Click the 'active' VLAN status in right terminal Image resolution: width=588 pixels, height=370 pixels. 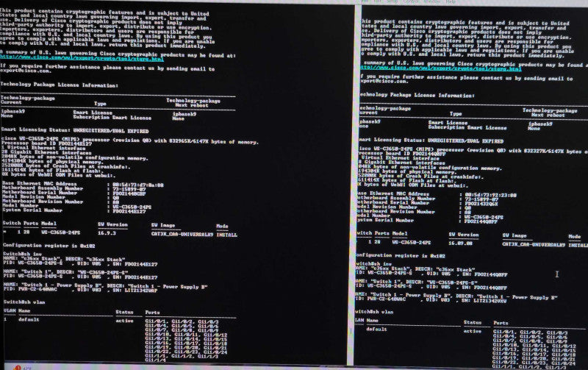[x=473, y=331]
